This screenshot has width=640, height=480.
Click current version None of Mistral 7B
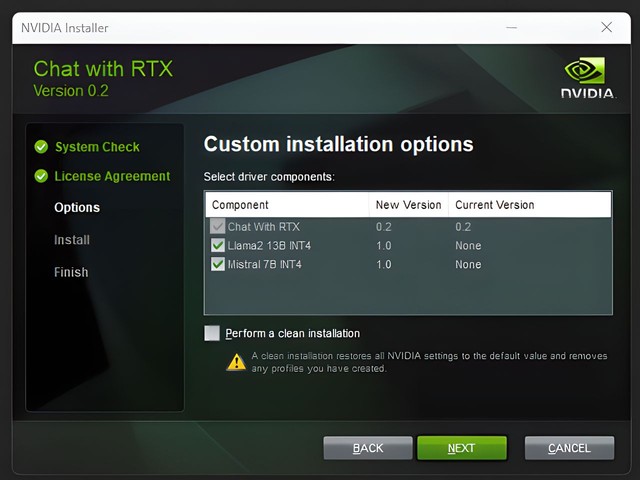click(468, 264)
